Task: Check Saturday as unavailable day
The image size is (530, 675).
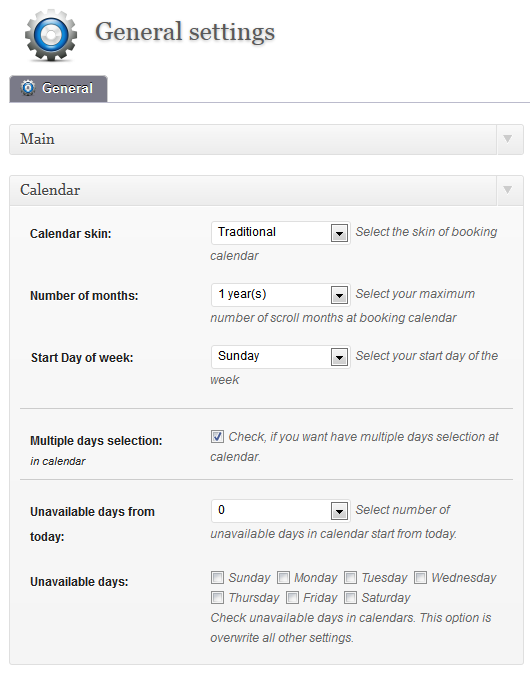Action: pyautogui.click(x=350, y=598)
